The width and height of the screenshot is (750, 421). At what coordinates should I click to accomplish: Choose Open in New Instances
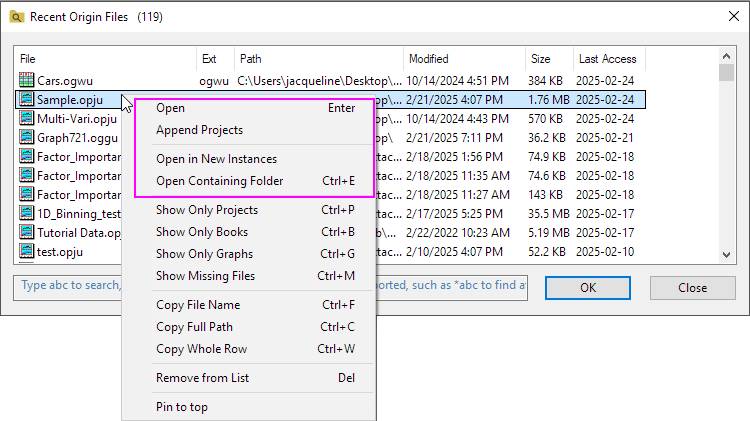[x=216, y=159]
